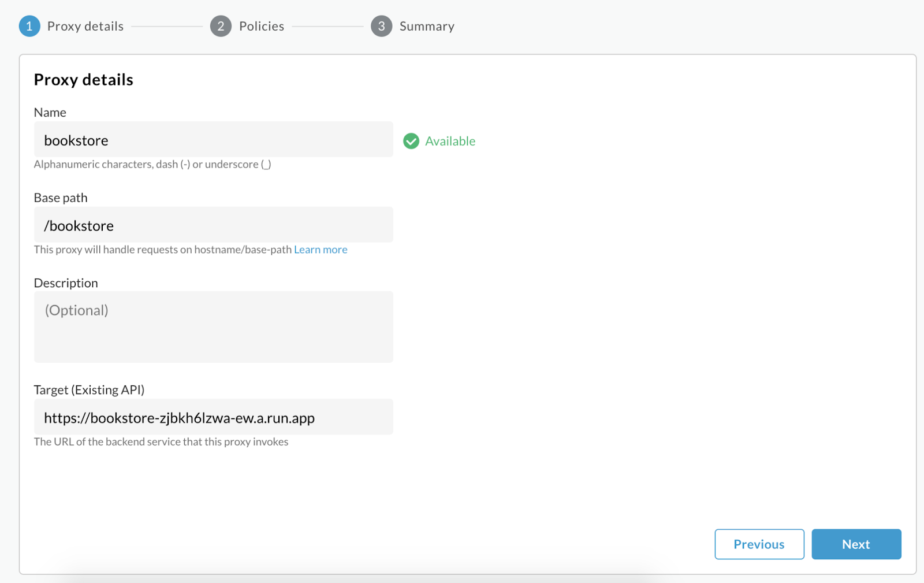The image size is (924, 583).
Task: Click the Proxy details panel heading
Action: (83, 79)
